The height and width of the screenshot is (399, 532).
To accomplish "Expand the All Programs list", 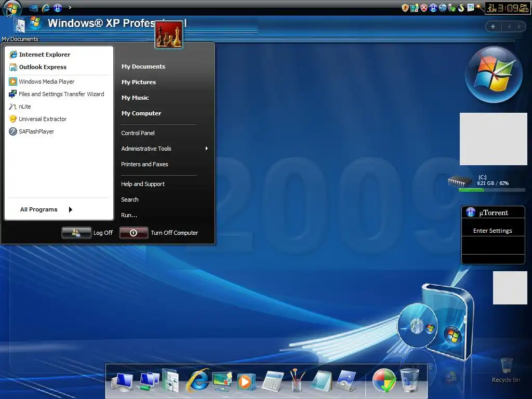I will pyautogui.click(x=46, y=209).
